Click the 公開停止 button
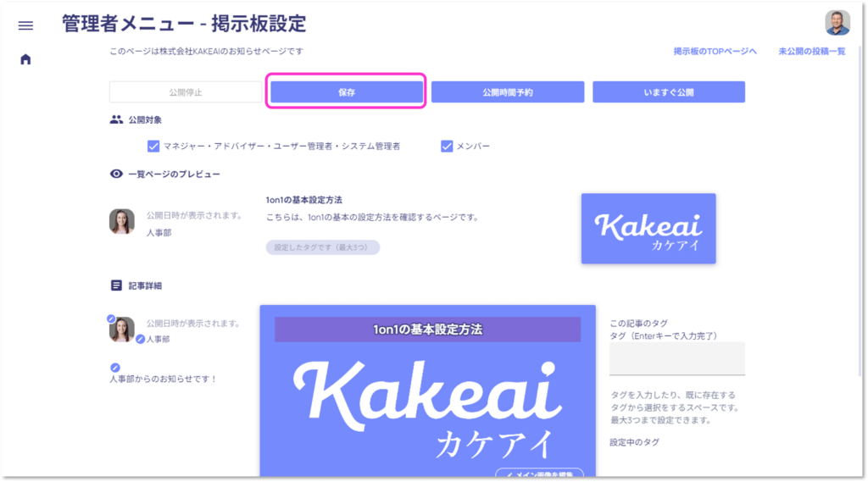Image resolution: width=868 pixels, height=482 pixels. point(186,91)
